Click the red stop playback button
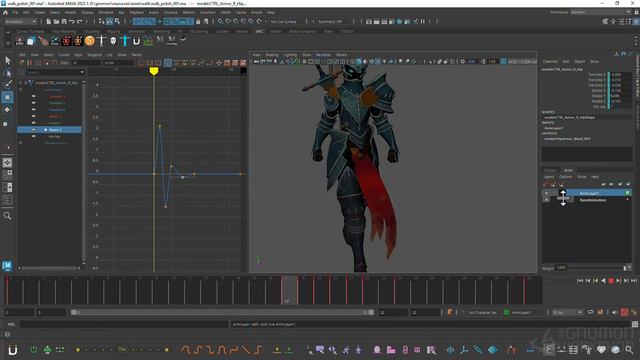The width and height of the screenshot is (640, 360). (611, 280)
